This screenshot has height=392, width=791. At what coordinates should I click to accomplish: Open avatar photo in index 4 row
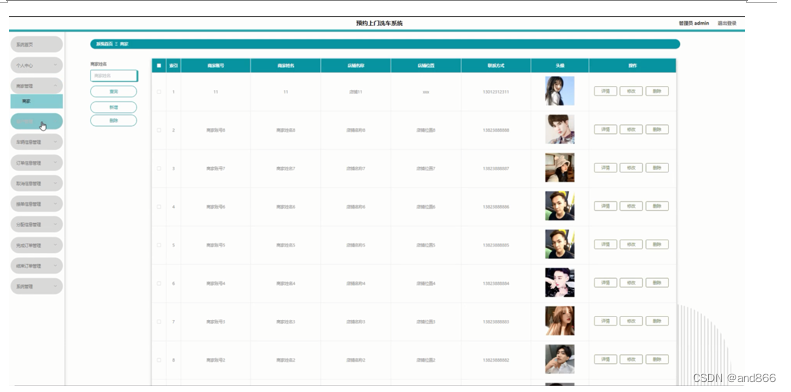559,206
